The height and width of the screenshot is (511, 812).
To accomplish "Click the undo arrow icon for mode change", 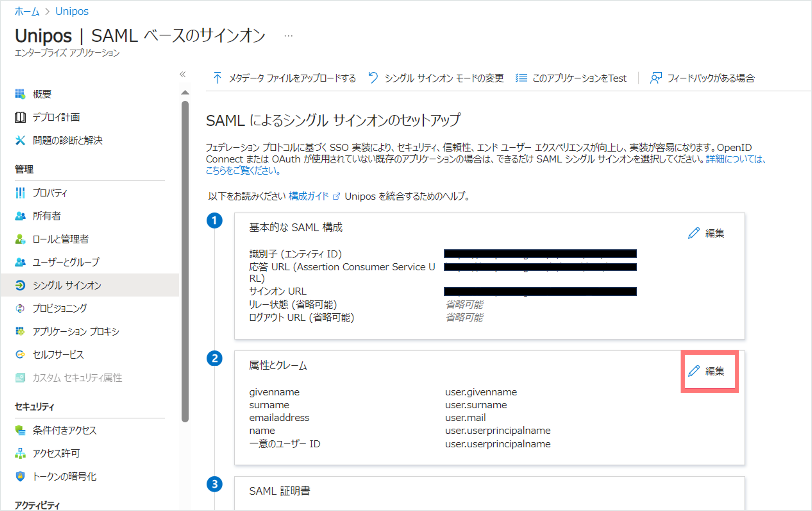I will tap(373, 78).
